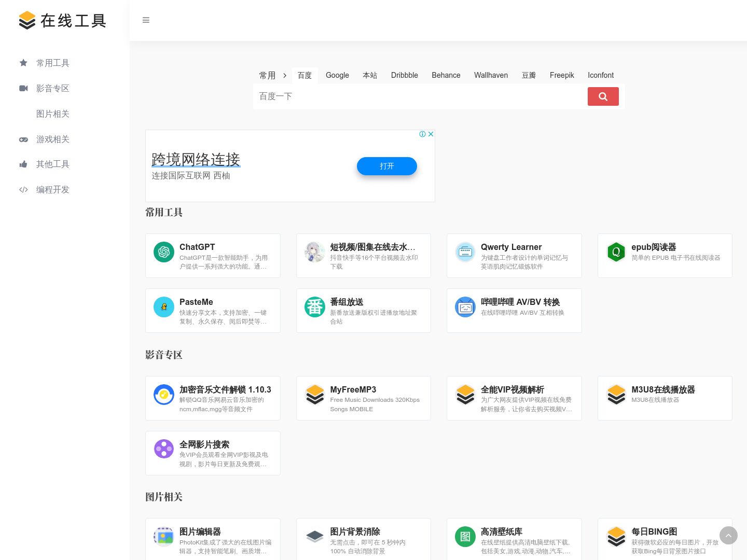Select the Google search tab
747x560 pixels.
click(x=337, y=75)
